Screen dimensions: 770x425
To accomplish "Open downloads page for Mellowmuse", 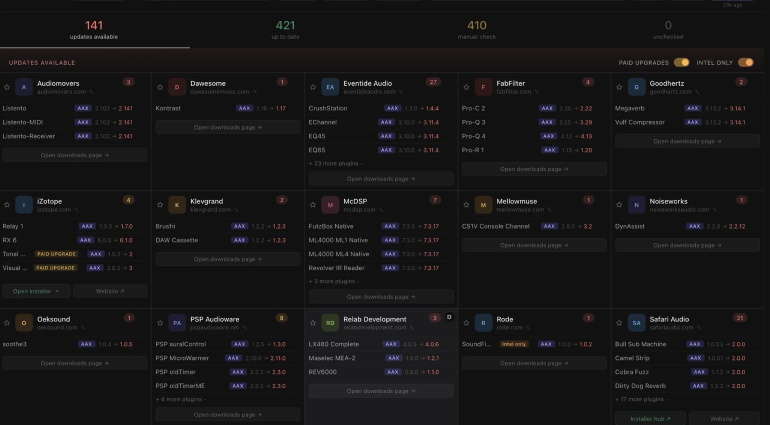I will [x=534, y=245].
